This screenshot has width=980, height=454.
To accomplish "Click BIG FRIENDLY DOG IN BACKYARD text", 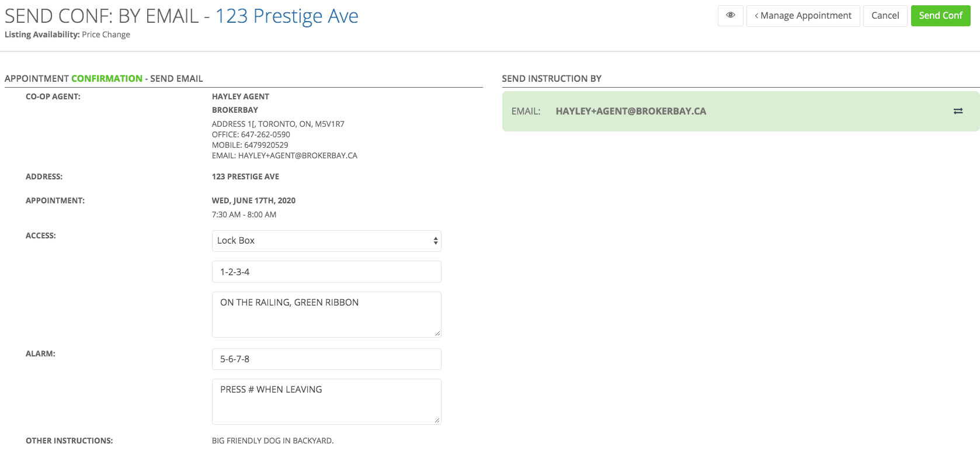I will (x=273, y=441).
